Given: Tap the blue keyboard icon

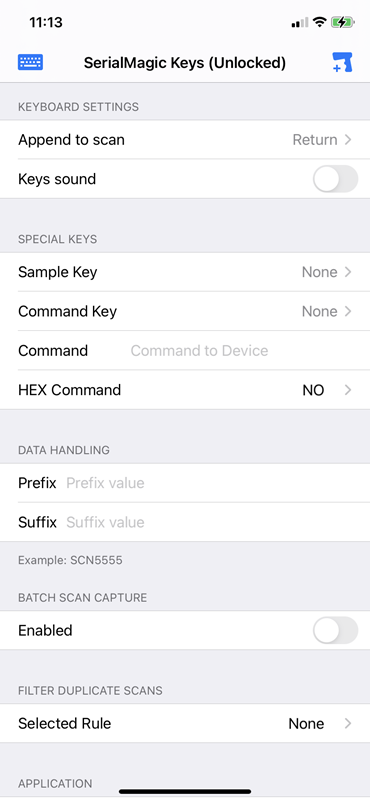Looking at the screenshot, I should 31,62.
